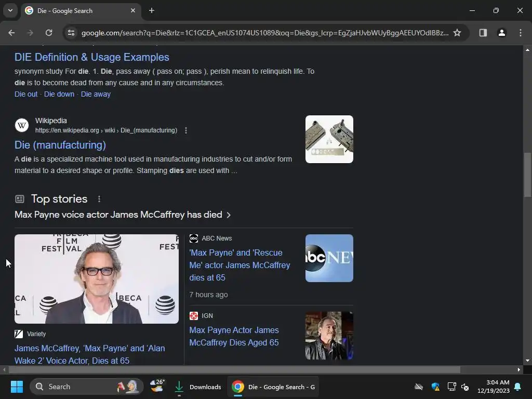Click the Variety source icon
The height and width of the screenshot is (399, 532).
point(19,334)
